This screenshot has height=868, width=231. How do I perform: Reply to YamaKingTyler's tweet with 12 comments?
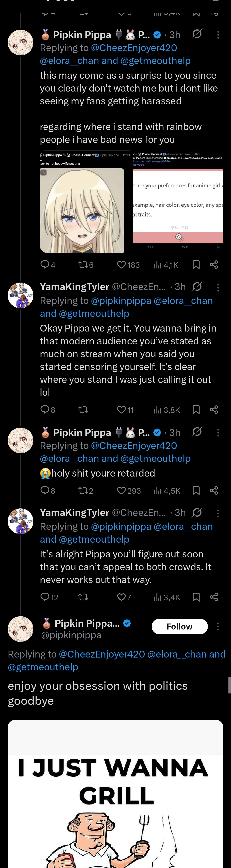click(45, 597)
